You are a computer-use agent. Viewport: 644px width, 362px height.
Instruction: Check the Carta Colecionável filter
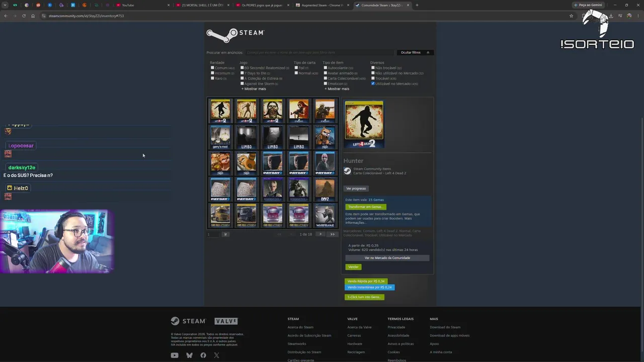click(x=326, y=78)
